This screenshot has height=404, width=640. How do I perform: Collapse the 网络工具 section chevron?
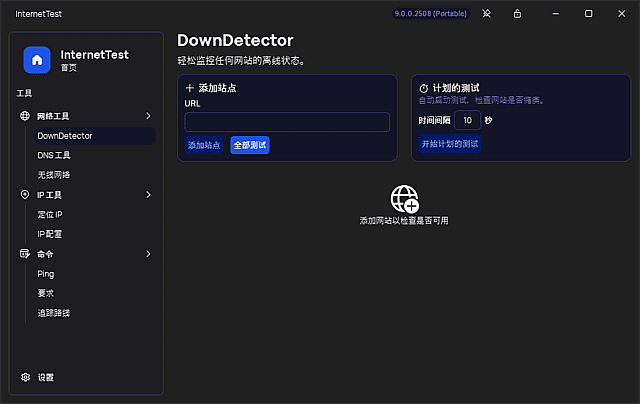pyautogui.click(x=148, y=116)
